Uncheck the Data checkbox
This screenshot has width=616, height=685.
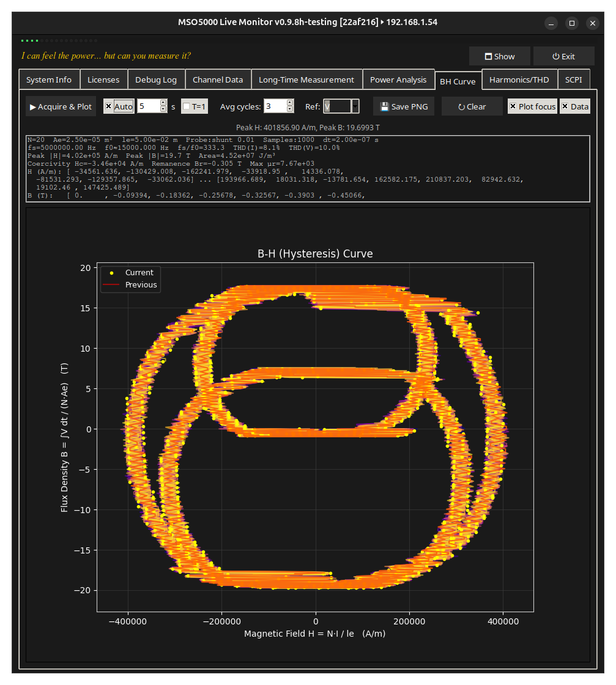pyautogui.click(x=565, y=106)
